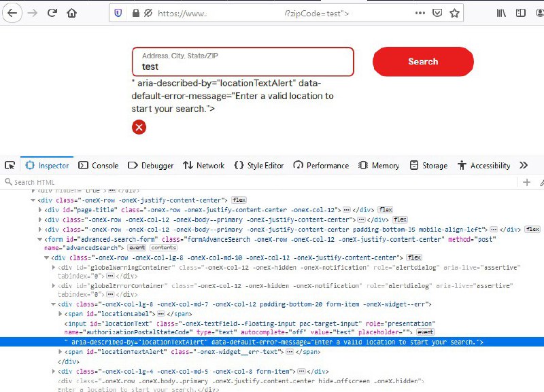This screenshot has width=544, height=392.
Task: Collapse the -oneX-col-lg-8 col-md-10 div
Action: click(x=46, y=258)
